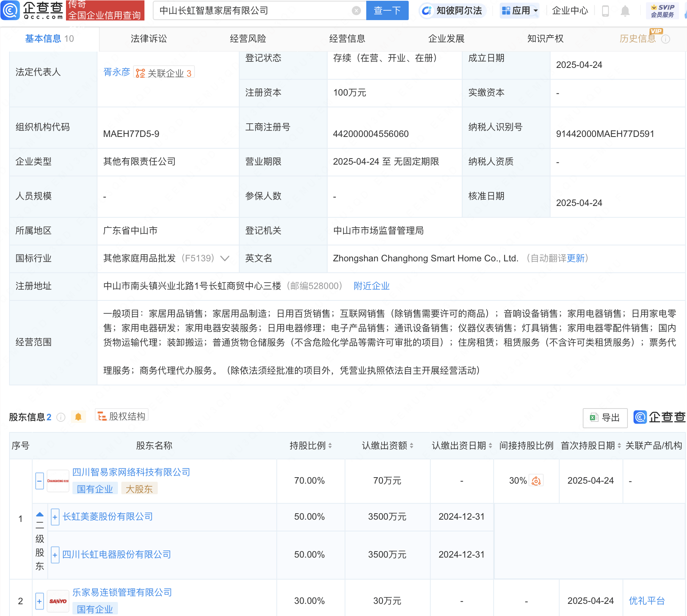Expand the 国标行业 industry chevron
The image size is (687, 616).
225,258
